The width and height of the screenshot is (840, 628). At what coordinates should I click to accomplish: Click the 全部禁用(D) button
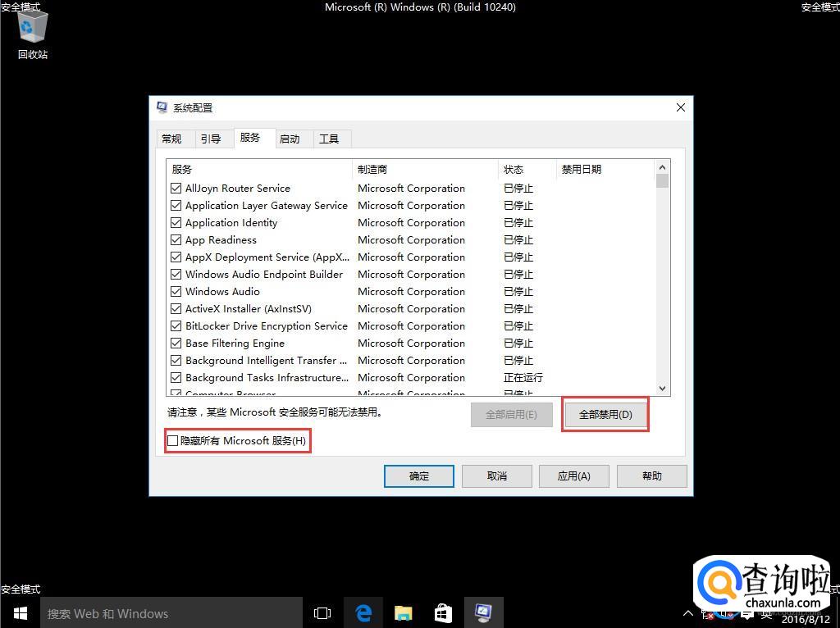(605, 414)
